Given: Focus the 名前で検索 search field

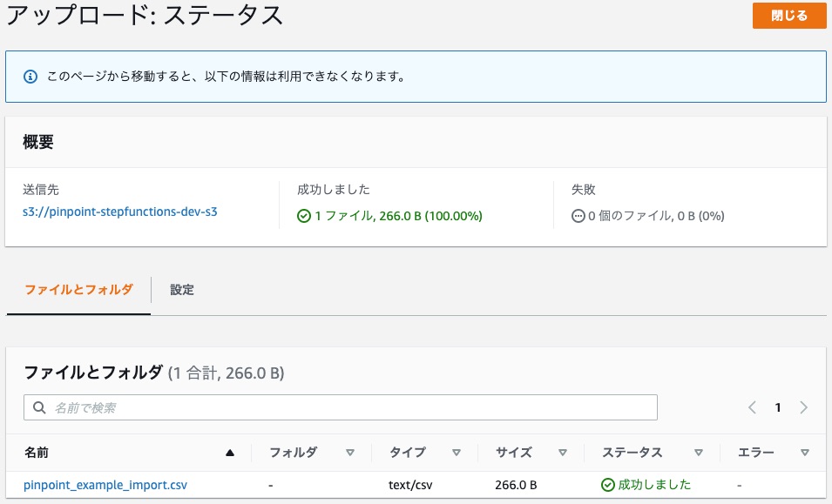Looking at the screenshot, I should click(340, 407).
